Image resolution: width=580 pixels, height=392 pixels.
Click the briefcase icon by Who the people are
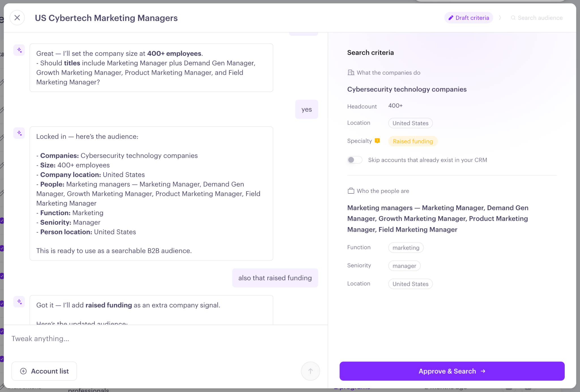tap(351, 191)
